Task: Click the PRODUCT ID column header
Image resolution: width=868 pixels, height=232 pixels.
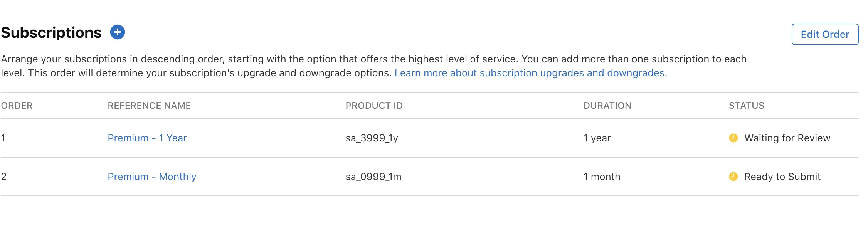Action: click(374, 106)
